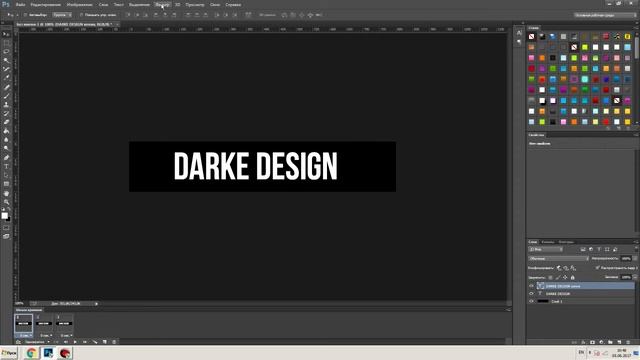
Task: Toggle Распространить кадр 1 checkbox
Action: (x=598, y=268)
